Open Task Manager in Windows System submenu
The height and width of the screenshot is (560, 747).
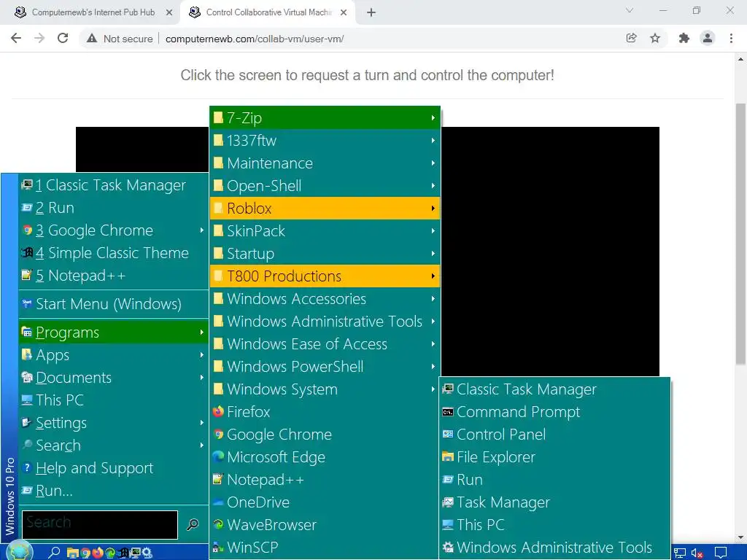tap(554, 502)
